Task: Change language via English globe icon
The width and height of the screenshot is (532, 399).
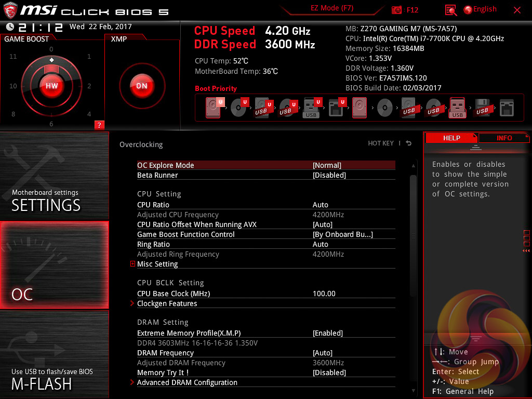Action: click(480, 9)
